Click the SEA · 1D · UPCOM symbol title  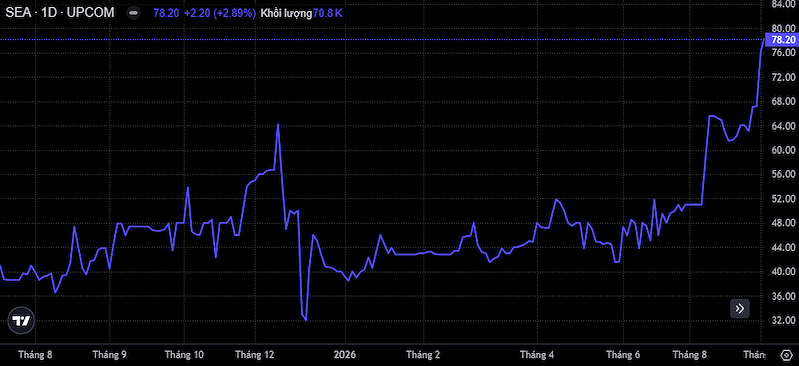pos(60,13)
